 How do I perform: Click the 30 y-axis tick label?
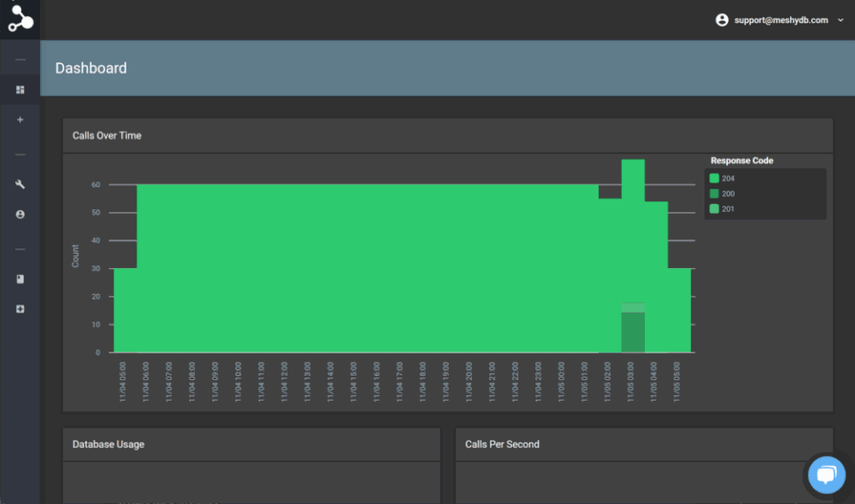[96, 269]
